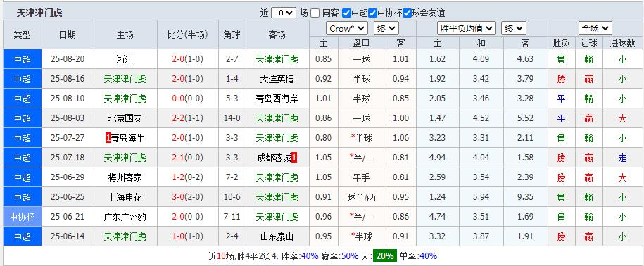Image resolution: width=644 pixels, height=266 pixels.
Task: Click the 日期 column header
Action: (68, 34)
